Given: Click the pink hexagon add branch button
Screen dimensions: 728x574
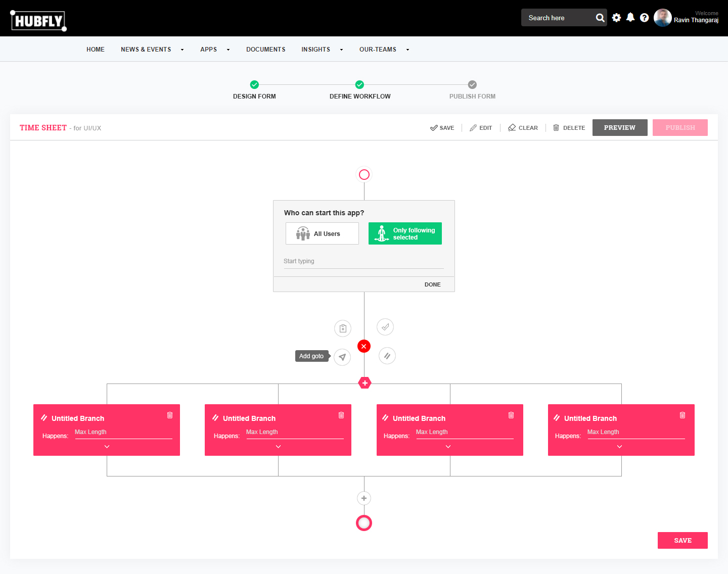Looking at the screenshot, I should (365, 383).
